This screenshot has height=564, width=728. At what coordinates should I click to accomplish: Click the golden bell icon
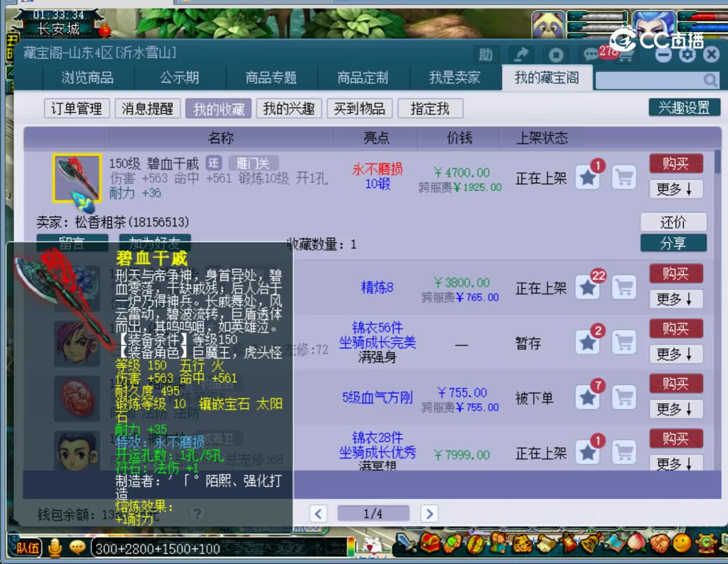click(x=590, y=543)
